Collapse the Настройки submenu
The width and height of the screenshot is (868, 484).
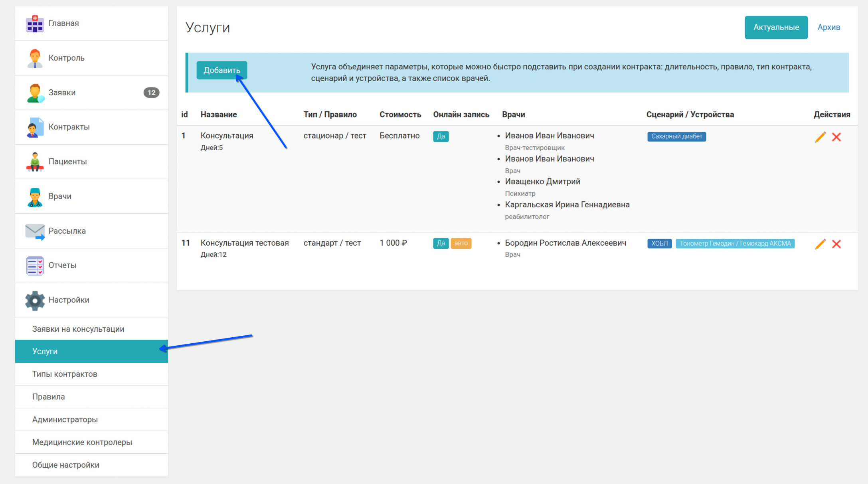click(x=69, y=300)
